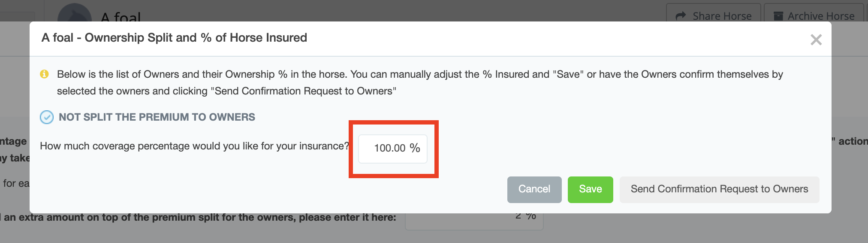
Task: Click the archive box icon beside Archive Horse
Action: [x=778, y=16]
